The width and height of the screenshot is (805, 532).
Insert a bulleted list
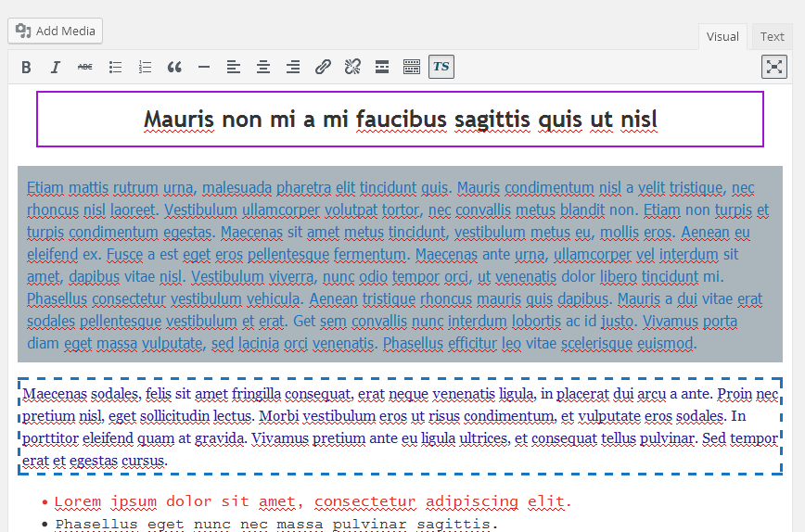(115, 67)
